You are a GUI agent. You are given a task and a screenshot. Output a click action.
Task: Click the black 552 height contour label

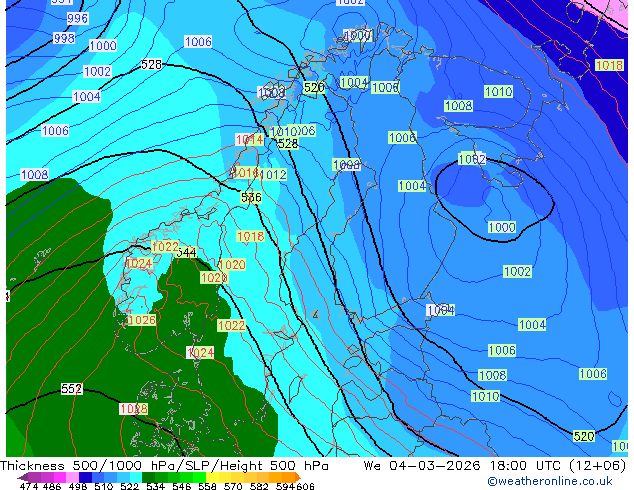72,389
